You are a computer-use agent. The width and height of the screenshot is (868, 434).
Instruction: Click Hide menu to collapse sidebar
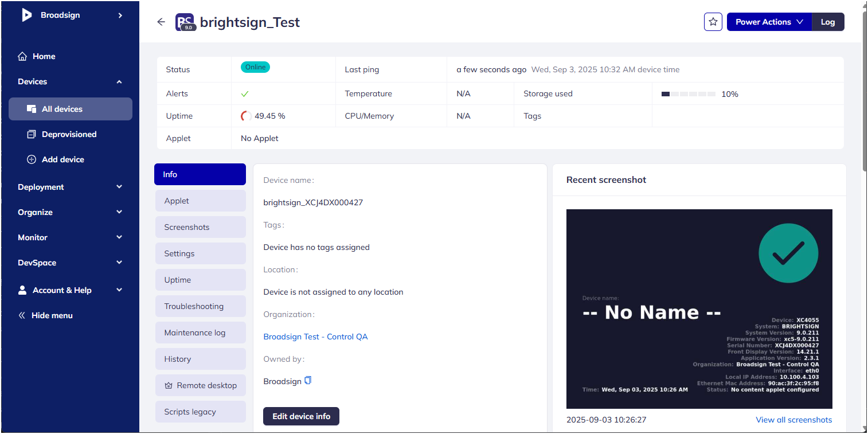coord(45,315)
